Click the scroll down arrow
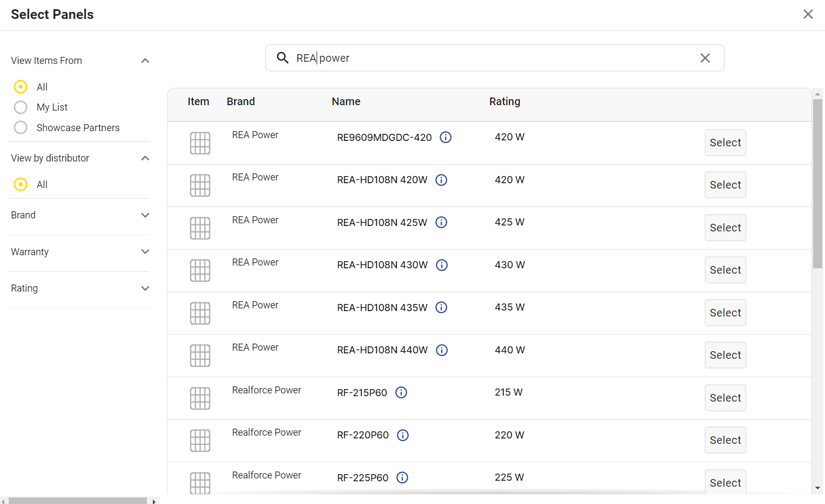Viewport: 825px width, 504px height. coord(817,488)
